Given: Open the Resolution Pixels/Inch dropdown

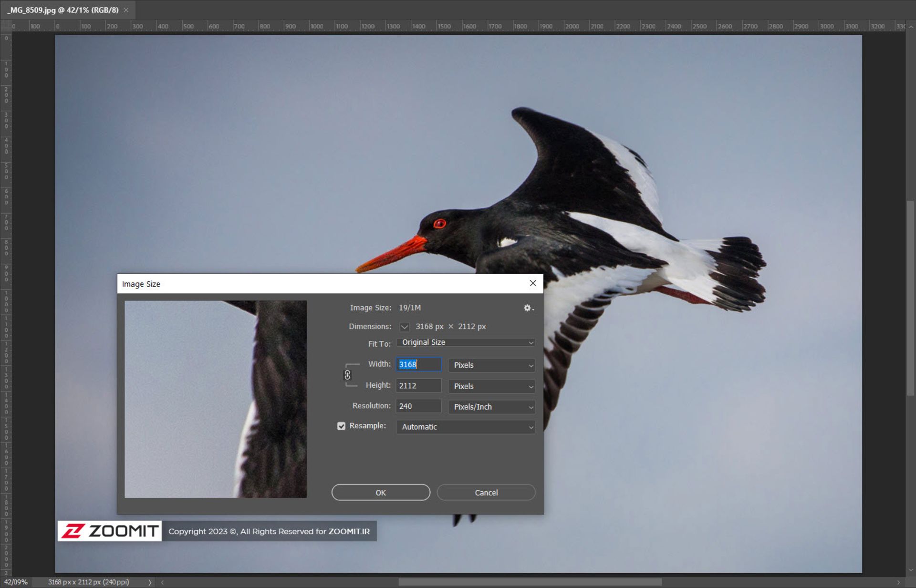Looking at the screenshot, I should click(x=492, y=407).
